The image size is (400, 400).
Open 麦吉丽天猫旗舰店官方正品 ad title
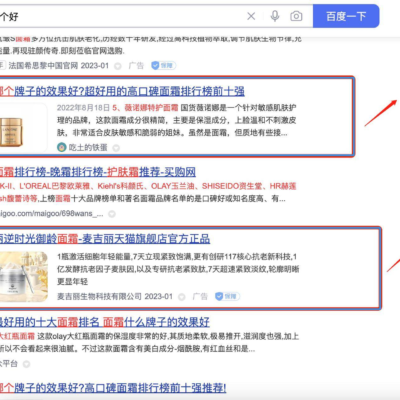[x=105, y=239]
